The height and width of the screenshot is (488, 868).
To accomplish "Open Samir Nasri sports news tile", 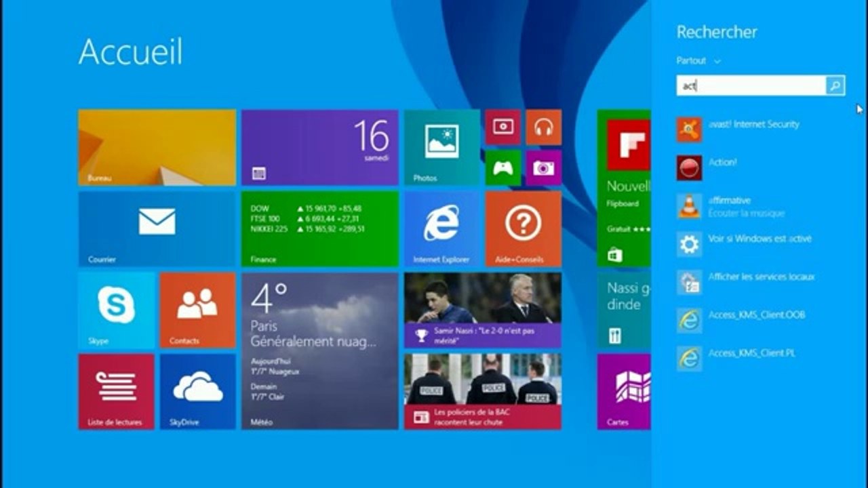I will (x=483, y=310).
